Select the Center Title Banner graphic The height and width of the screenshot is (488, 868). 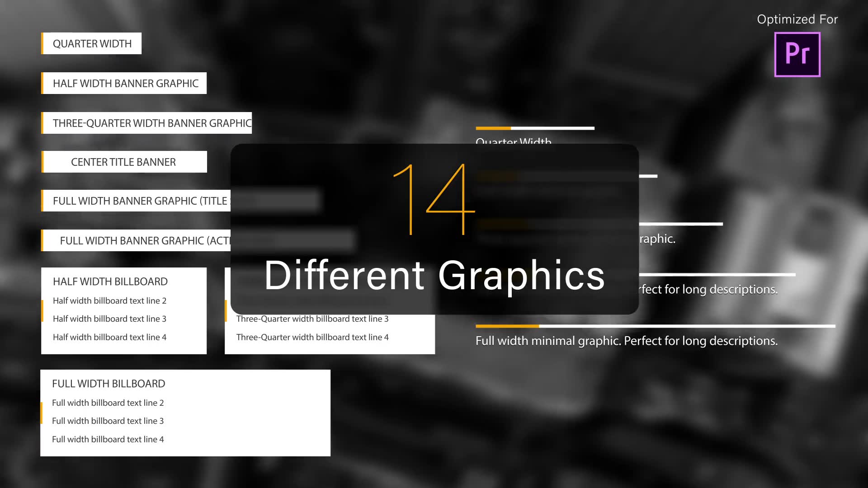(124, 161)
